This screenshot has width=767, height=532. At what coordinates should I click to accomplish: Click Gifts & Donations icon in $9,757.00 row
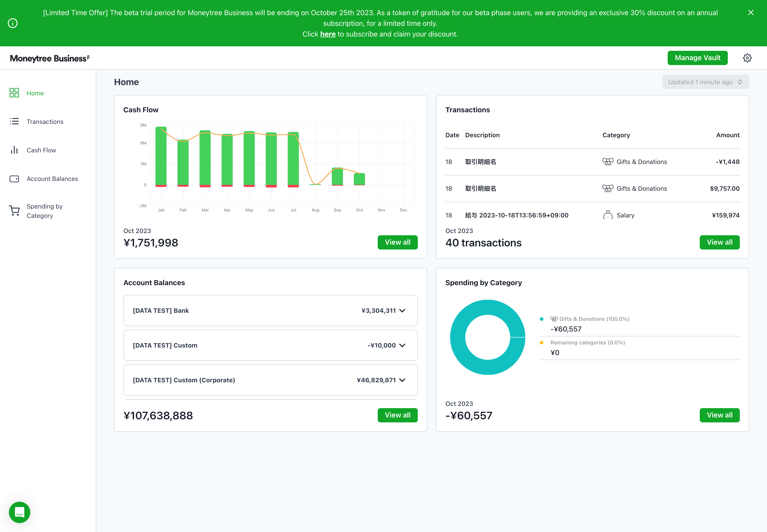(x=608, y=188)
